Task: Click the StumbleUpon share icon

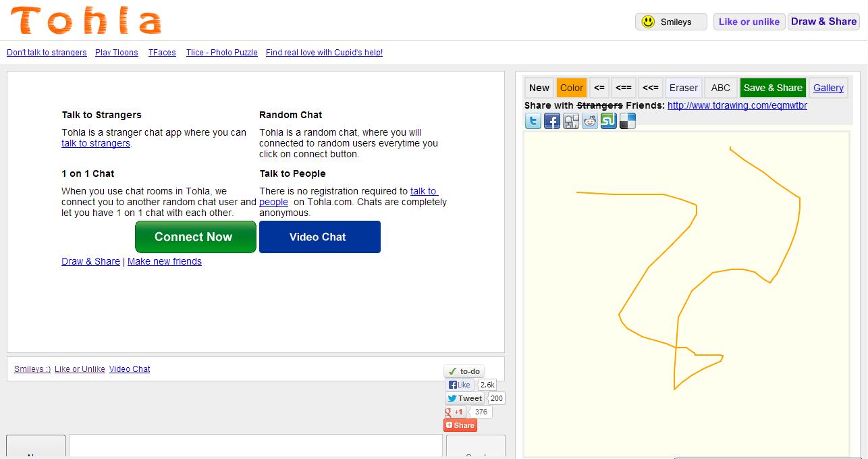Action: click(609, 122)
